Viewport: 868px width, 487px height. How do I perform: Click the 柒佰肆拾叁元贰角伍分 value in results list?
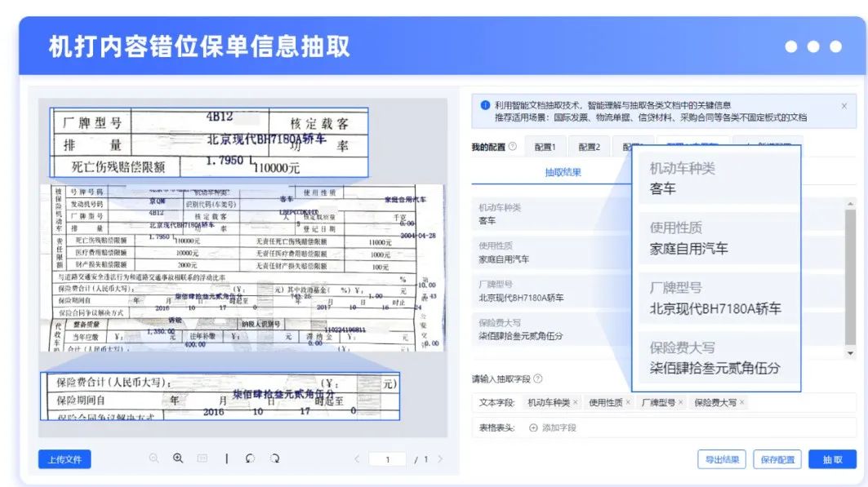click(520, 335)
